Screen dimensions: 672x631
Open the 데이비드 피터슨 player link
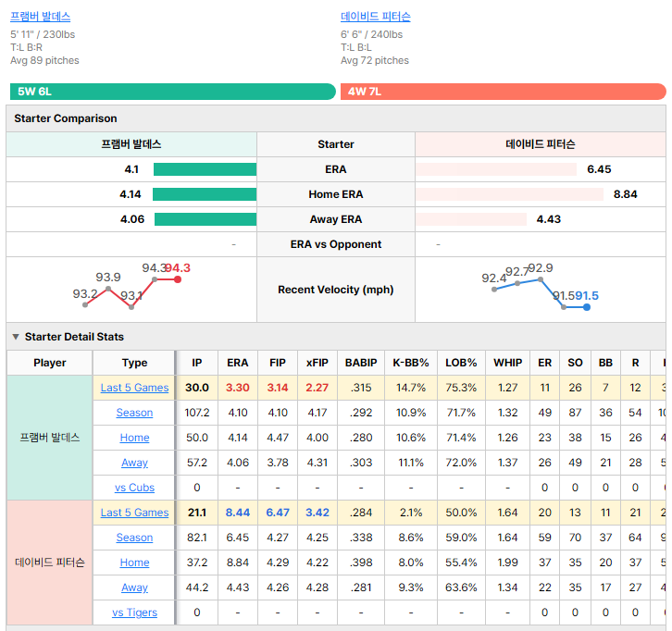(x=376, y=17)
